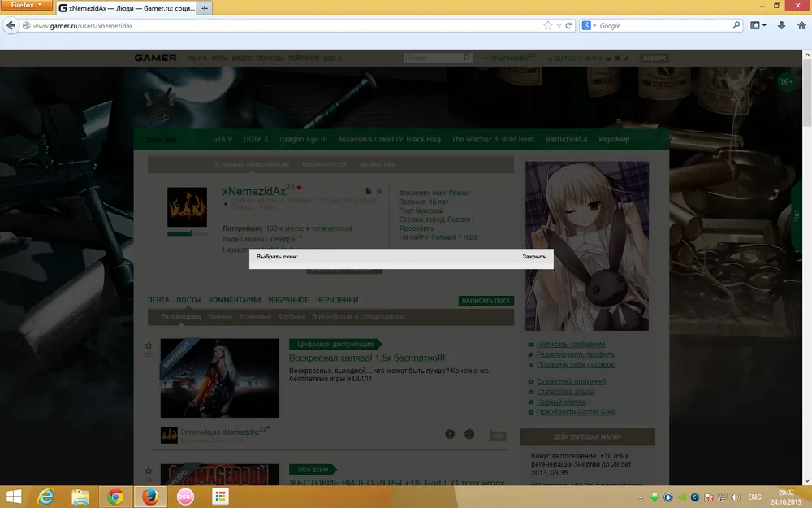Open the osu! app in taskbar
Viewport: 812px width, 508px height.
[185, 496]
